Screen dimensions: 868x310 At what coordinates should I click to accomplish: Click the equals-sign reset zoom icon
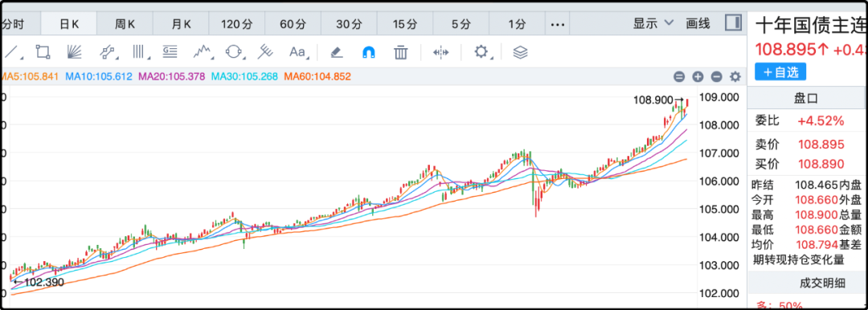click(x=679, y=77)
